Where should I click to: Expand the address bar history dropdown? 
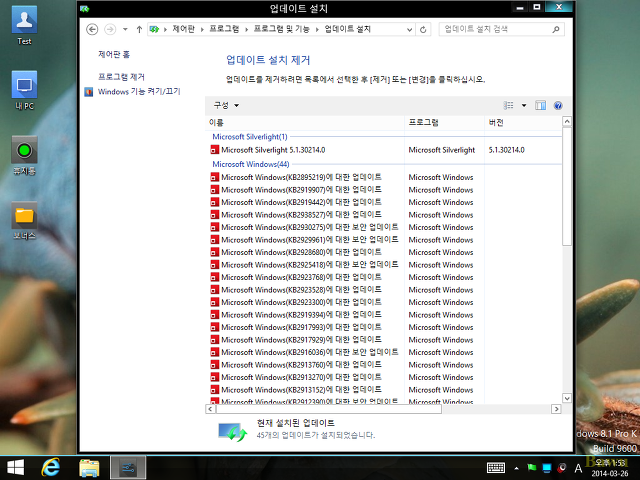pos(409,29)
